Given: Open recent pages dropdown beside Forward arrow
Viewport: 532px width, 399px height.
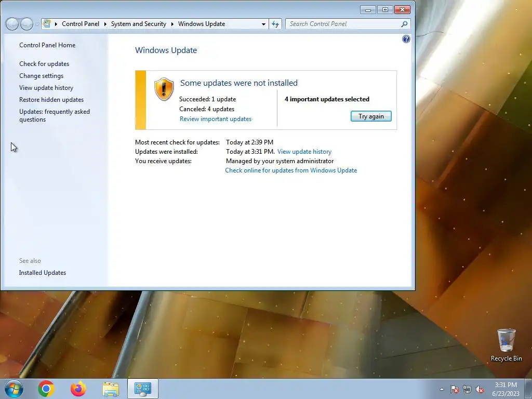Looking at the screenshot, I should pyautogui.click(x=37, y=24).
